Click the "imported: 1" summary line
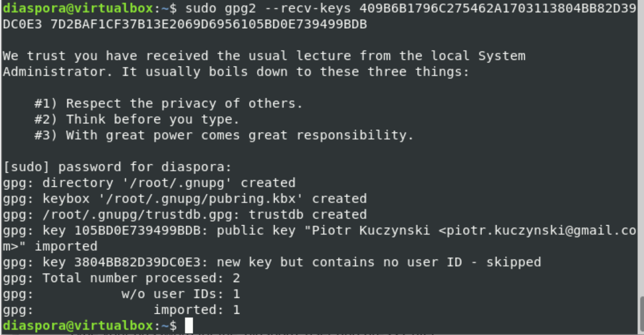This screenshot has height=335, width=644. pyautogui.click(x=196, y=310)
